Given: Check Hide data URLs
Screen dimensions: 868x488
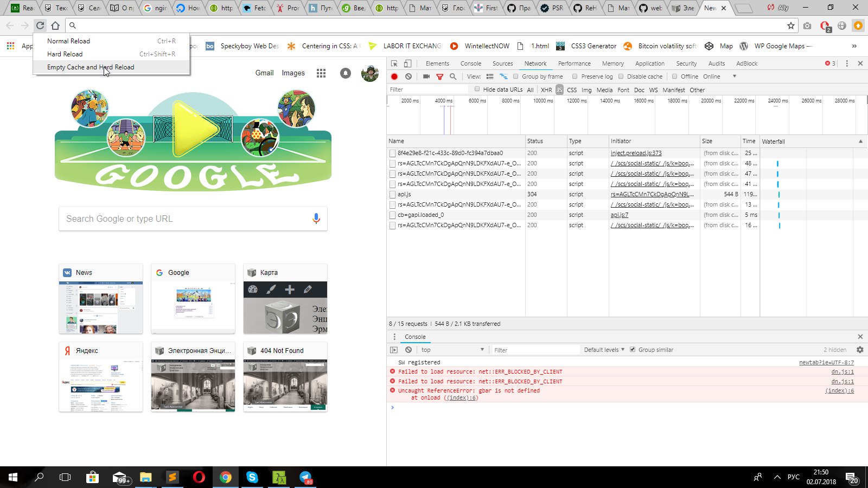Looking at the screenshot, I should click(477, 89).
